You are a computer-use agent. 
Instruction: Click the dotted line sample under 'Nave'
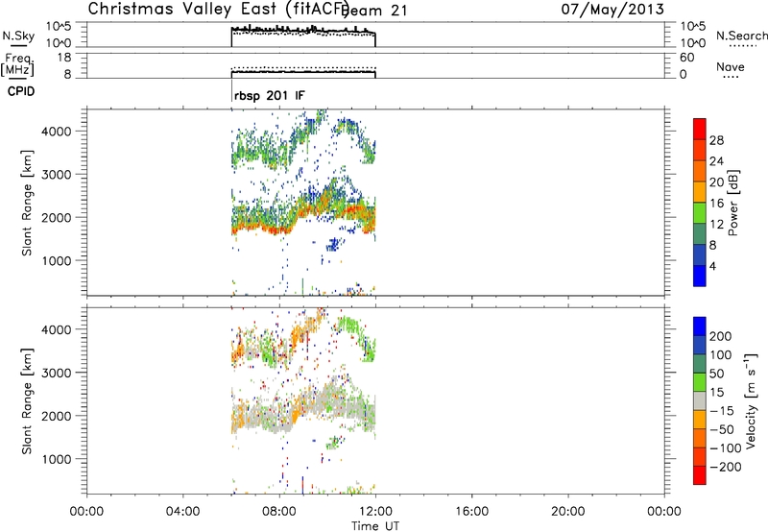tap(731, 77)
